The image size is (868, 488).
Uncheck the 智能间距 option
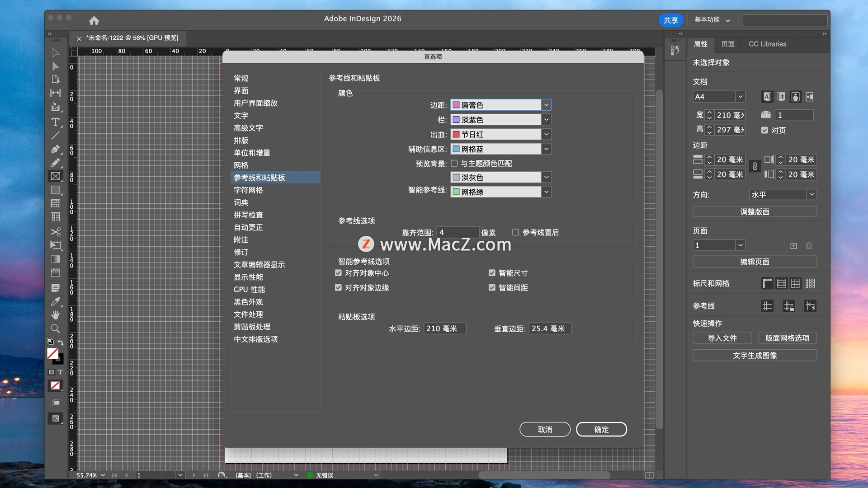click(492, 287)
